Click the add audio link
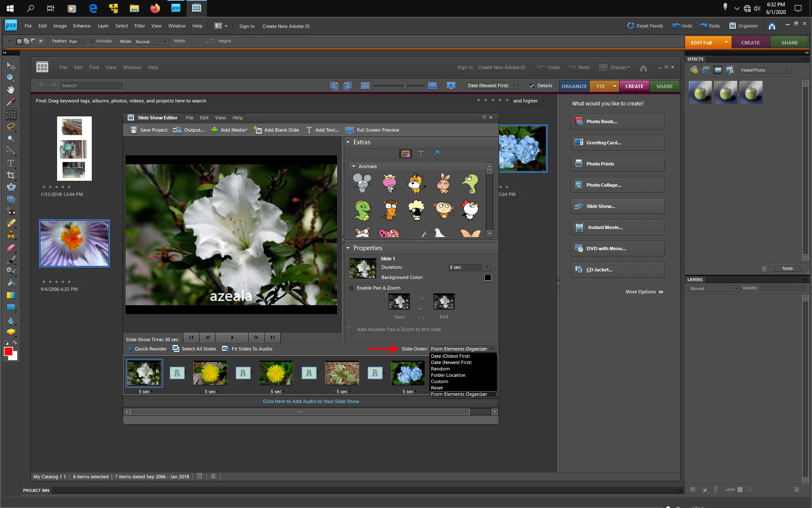Image resolution: width=812 pixels, height=508 pixels. [310, 401]
